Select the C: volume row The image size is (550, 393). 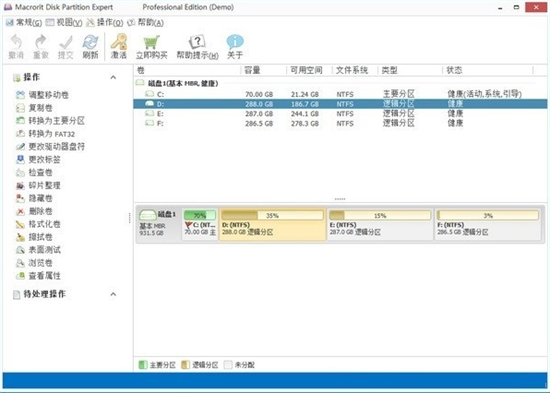340,94
